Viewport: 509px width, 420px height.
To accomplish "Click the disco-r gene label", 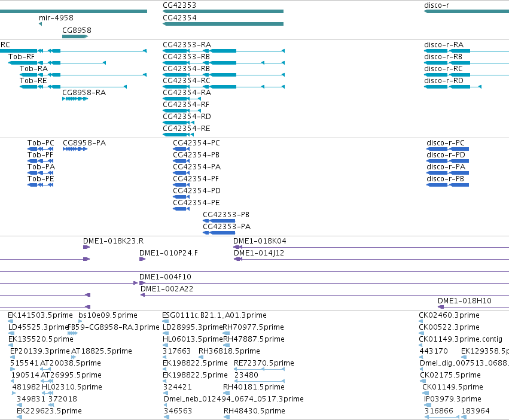I will [x=437, y=5].
